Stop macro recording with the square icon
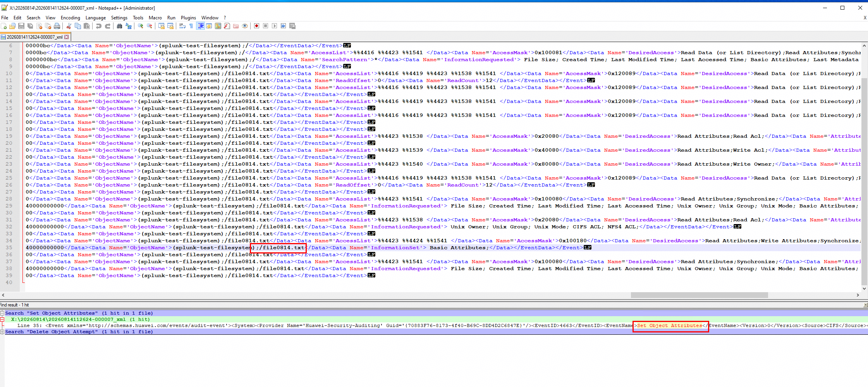The image size is (868, 387). click(265, 26)
